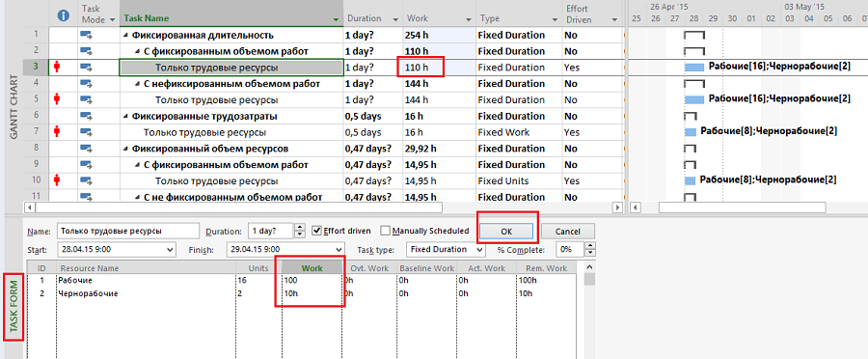Click Cancel in the Task Form
The image size is (868, 359).
[x=567, y=231]
